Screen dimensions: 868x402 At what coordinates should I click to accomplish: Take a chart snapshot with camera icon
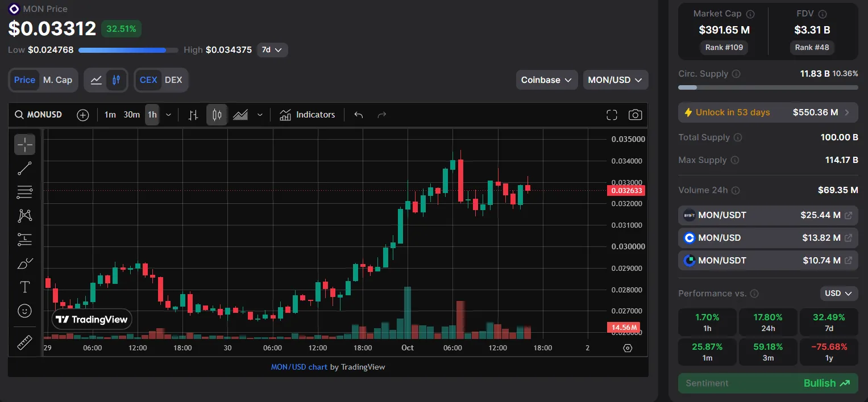(635, 115)
